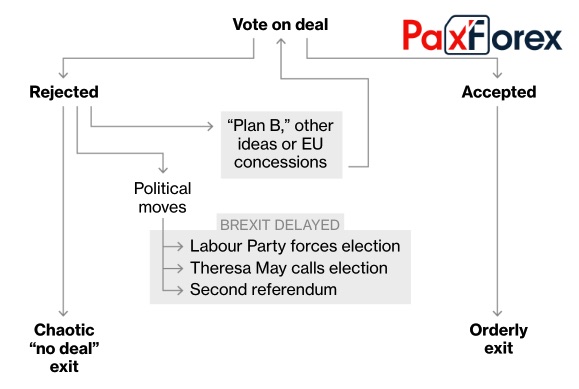Click the Orderly exit outcome
Screen dimensions: 579x389
[x=499, y=339]
